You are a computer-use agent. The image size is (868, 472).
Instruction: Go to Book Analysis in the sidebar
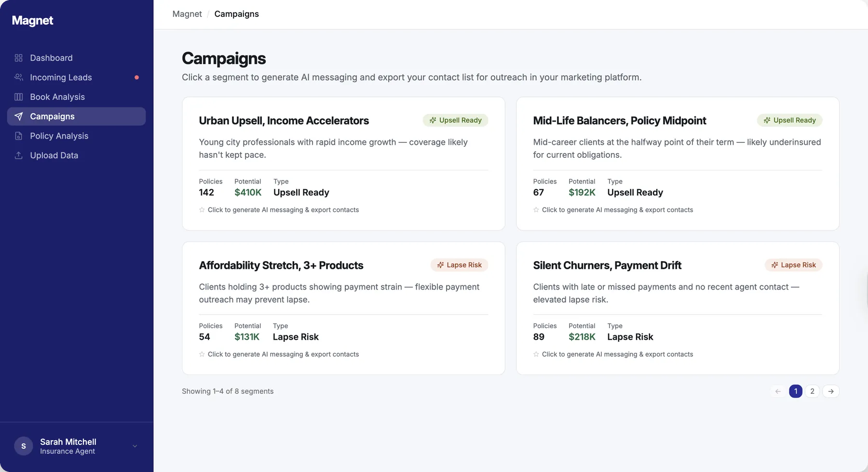[x=76, y=97]
